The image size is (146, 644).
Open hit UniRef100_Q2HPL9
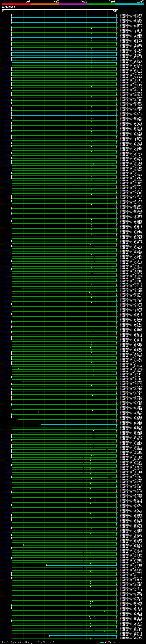(131, 324)
